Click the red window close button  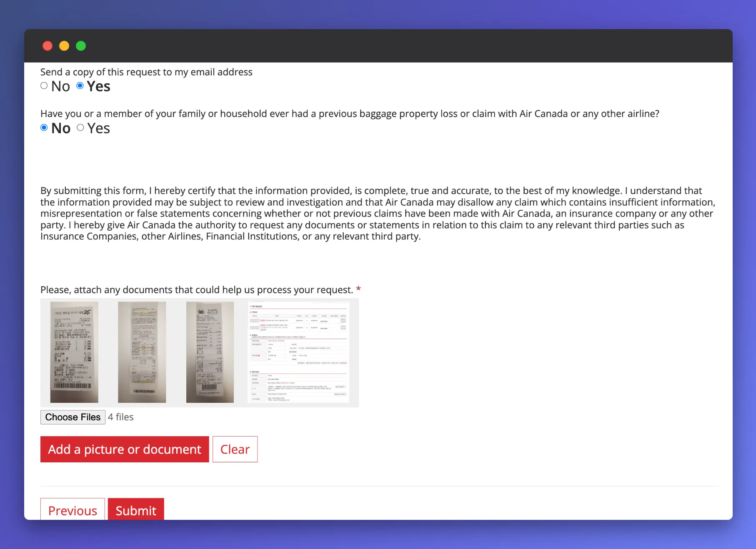[x=48, y=46]
